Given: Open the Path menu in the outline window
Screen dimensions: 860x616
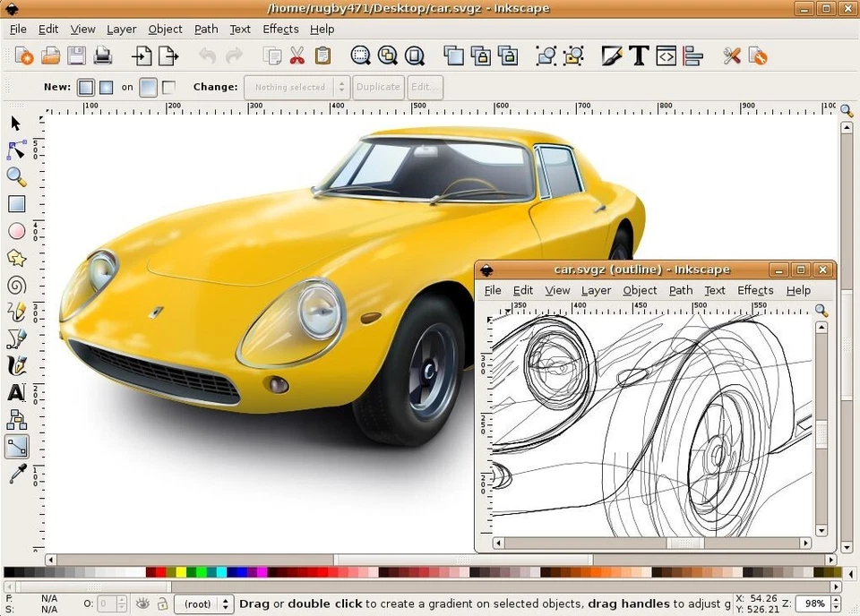Looking at the screenshot, I should (680, 290).
